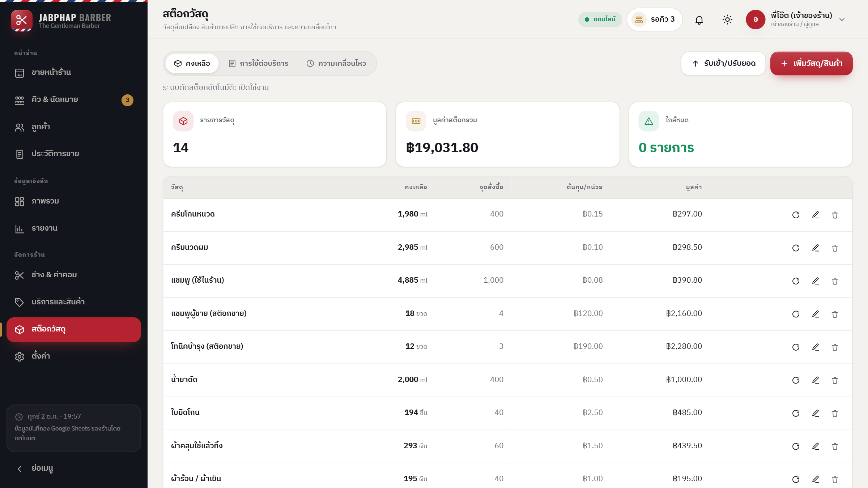Click the ออนไลน์ status indicator
This screenshot has height=488, width=868.
(600, 20)
